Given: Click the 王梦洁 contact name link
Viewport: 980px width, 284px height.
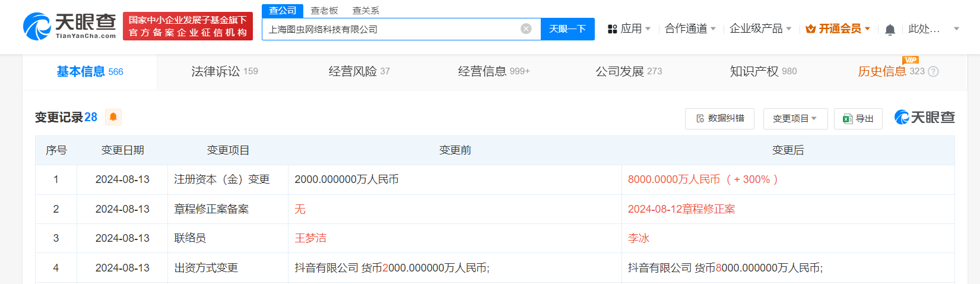Looking at the screenshot, I should [x=310, y=238].
